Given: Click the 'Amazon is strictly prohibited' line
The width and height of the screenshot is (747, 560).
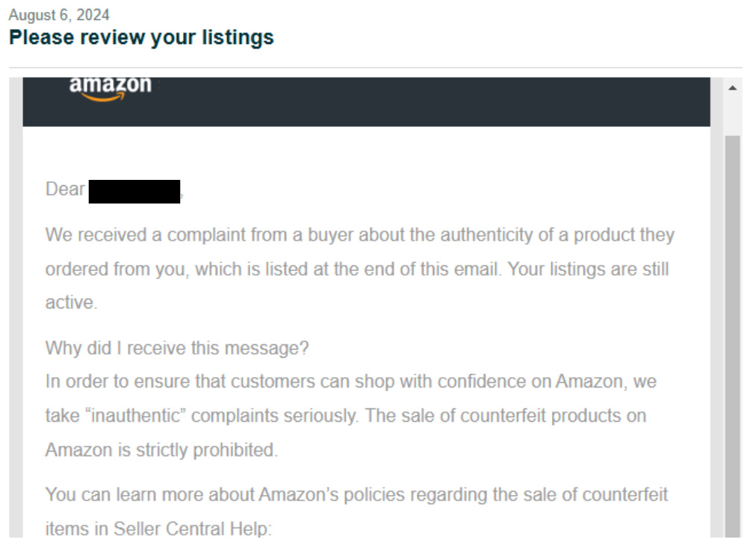Looking at the screenshot, I should pyautogui.click(x=161, y=450).
